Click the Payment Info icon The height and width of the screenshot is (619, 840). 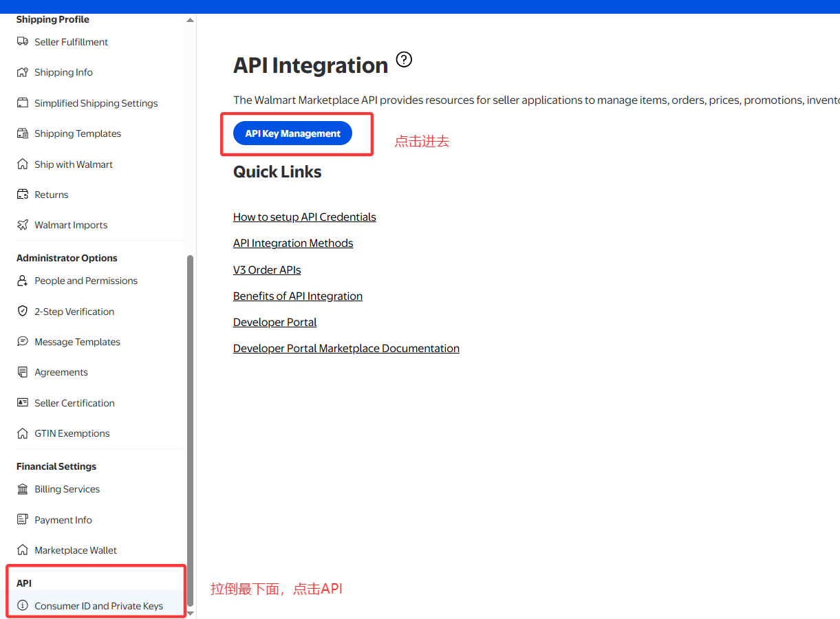[23, 520]
